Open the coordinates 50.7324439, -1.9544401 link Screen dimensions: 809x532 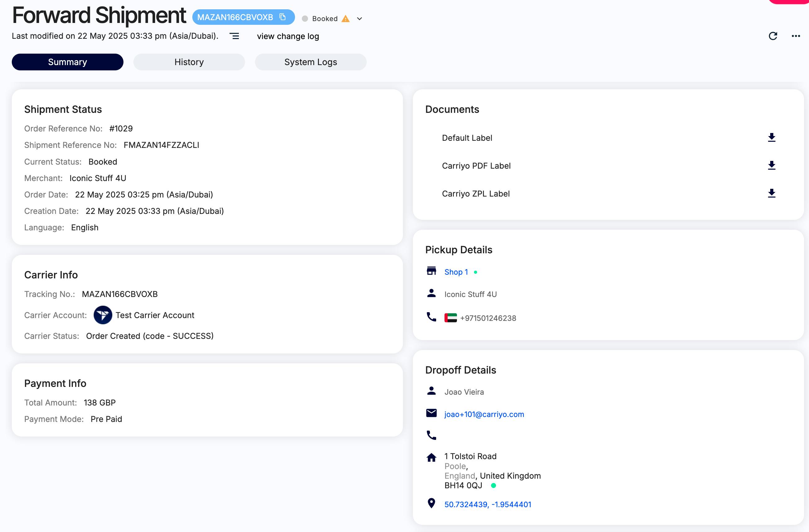pyautogui.click(x=488, y=504)
